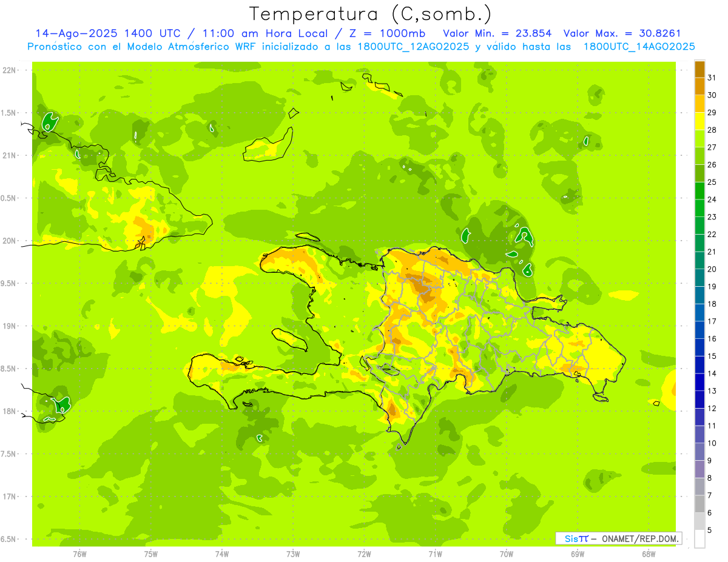Click legend value label "5"
Viewport: 728px width, 562px height.
(x=710, y=530)
